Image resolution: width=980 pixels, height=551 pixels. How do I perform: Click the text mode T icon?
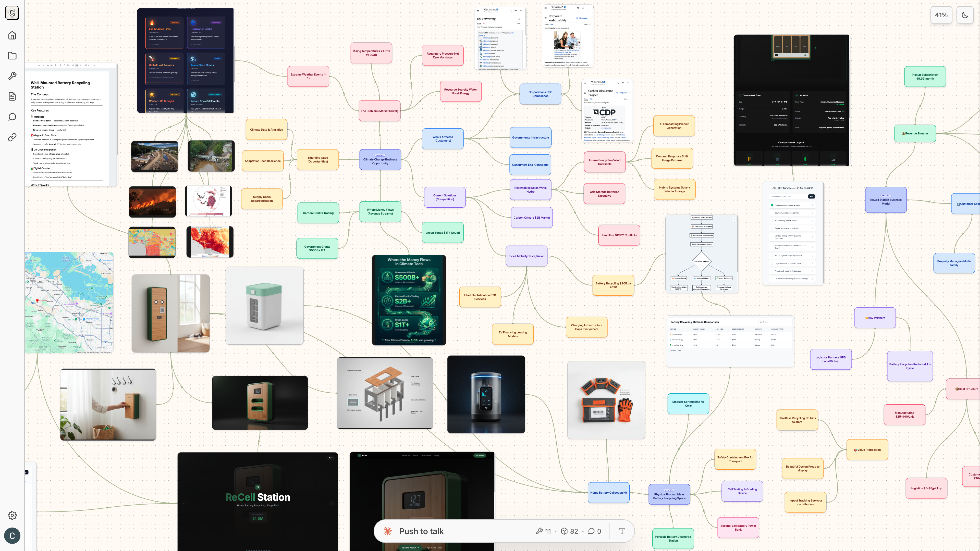622,531
